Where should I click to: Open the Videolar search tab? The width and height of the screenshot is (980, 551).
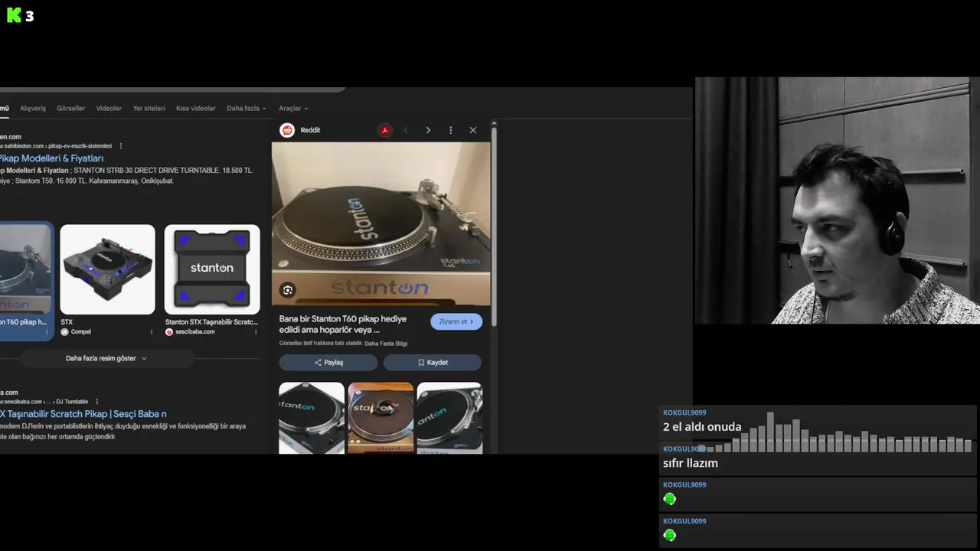[109, 109]
